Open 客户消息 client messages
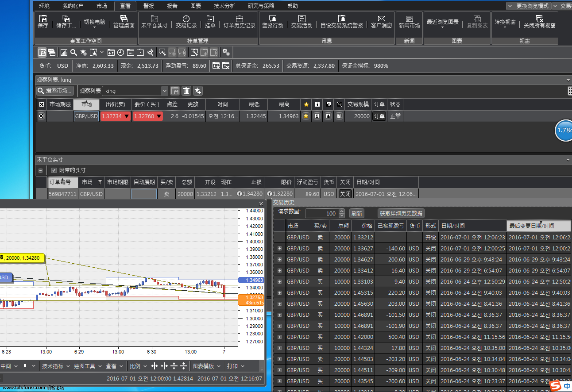This screenshot has height=392, width=572. 382,21
